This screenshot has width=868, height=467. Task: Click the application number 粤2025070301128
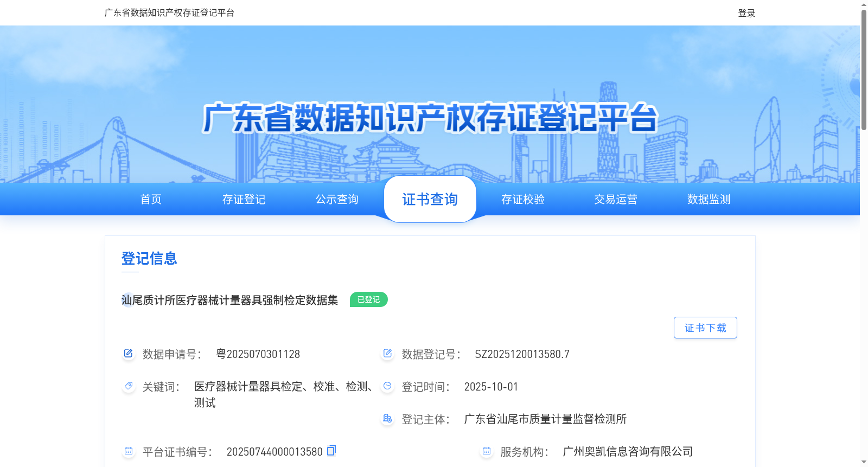258,354
